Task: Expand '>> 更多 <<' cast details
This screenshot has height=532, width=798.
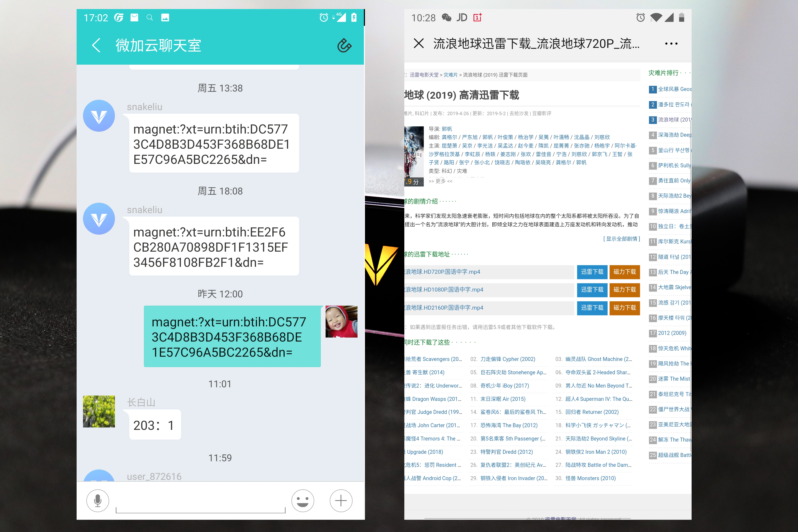Action: (x=440, y=181)
